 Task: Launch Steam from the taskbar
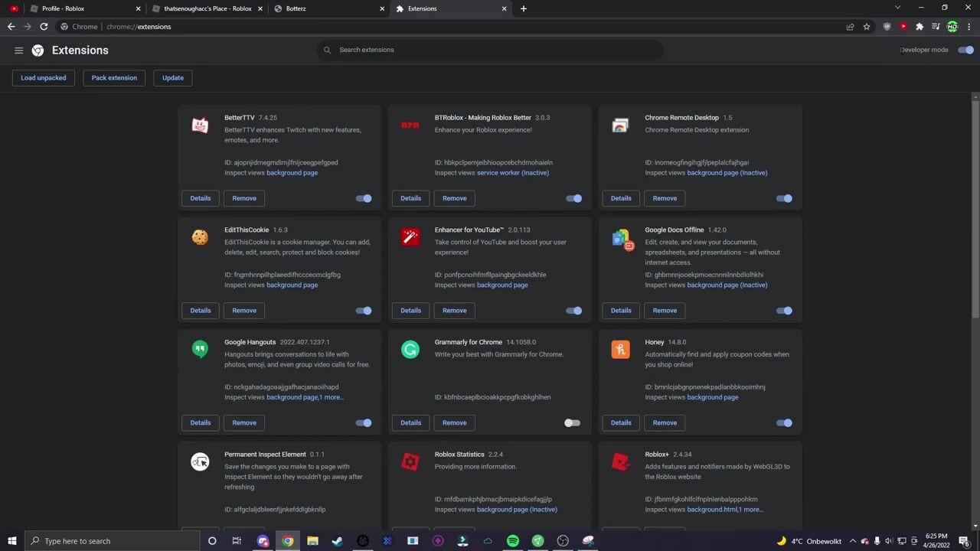[x=337, y=541]
